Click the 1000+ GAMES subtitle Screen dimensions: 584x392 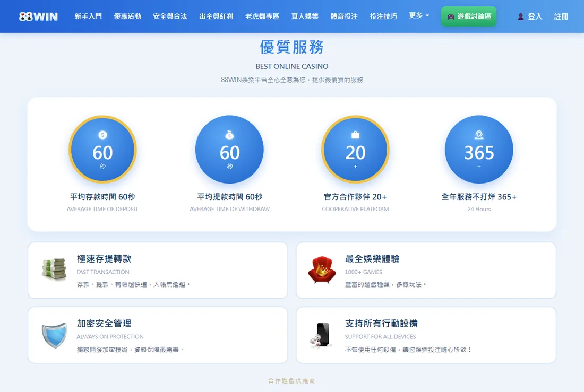point(364,272)
